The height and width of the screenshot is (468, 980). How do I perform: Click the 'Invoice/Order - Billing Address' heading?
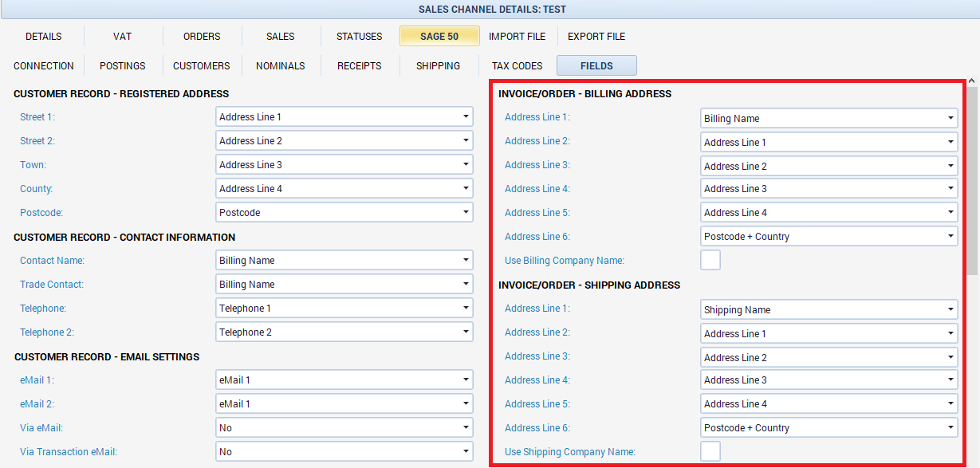(x=585, y=94)
